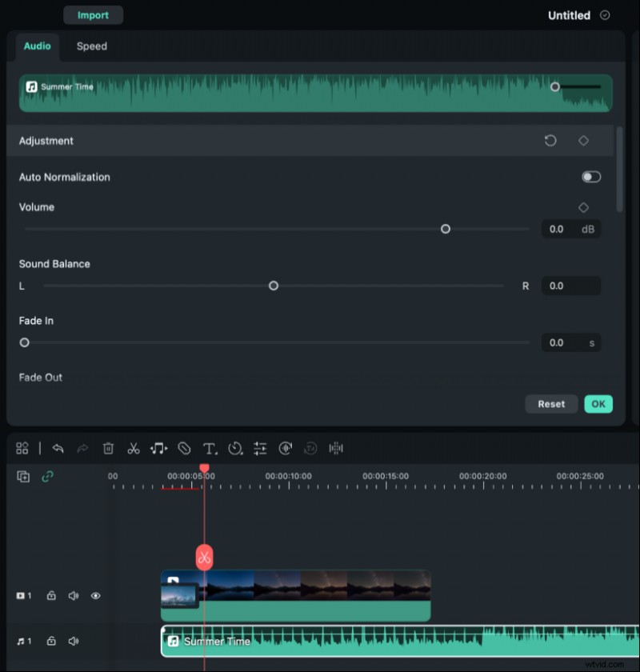Open the Speed Ramping clock tool
This screenshot has width=640, height=672.
point(235,448)
